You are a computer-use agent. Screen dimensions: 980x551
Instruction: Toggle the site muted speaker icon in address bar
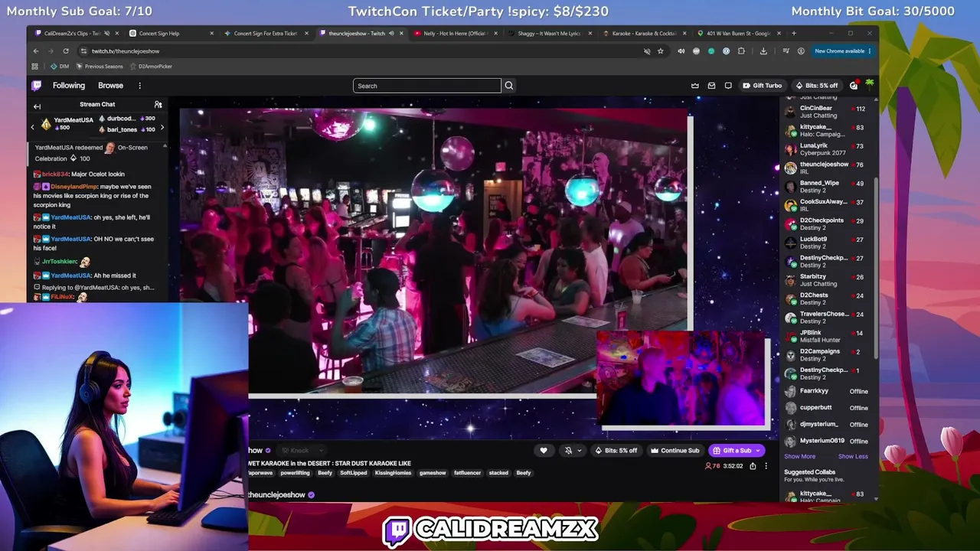click(x=647, y=51)
